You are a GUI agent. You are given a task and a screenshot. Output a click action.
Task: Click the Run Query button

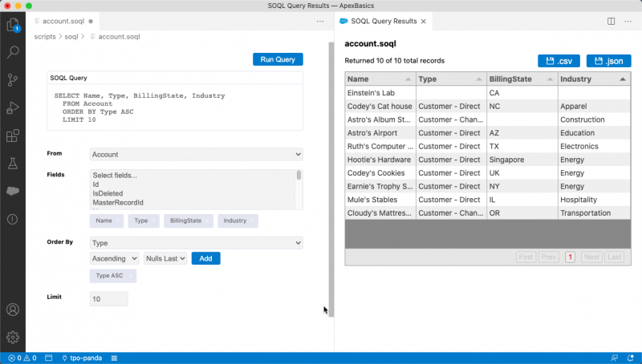278,59
